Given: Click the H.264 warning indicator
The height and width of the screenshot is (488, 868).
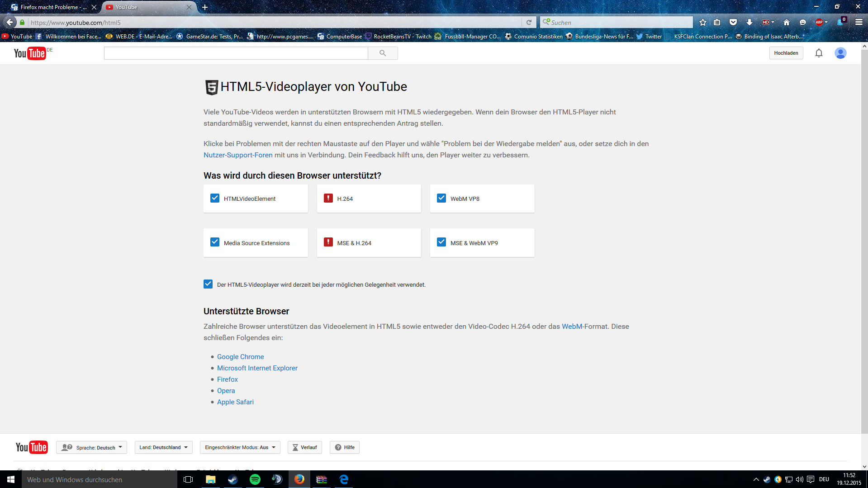Looking at the screenshot, I should pyautogui.click(x=328, y=198).
